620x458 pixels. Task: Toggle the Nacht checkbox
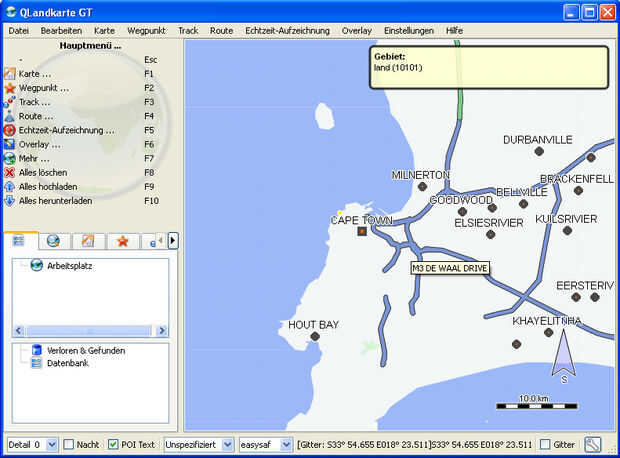click(x=68, y=445)
